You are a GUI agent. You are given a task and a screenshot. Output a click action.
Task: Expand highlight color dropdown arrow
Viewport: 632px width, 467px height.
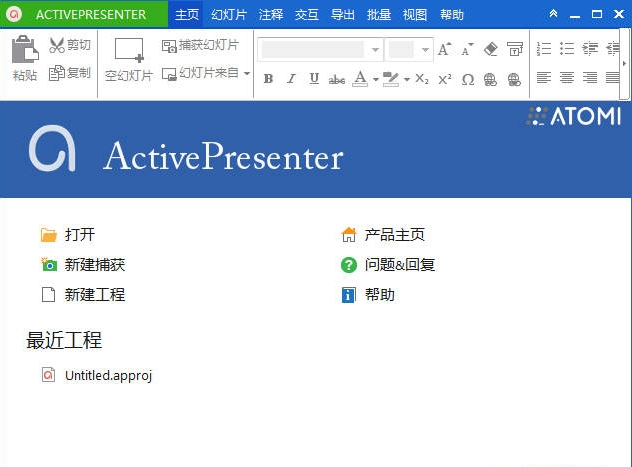pos(407,79)
